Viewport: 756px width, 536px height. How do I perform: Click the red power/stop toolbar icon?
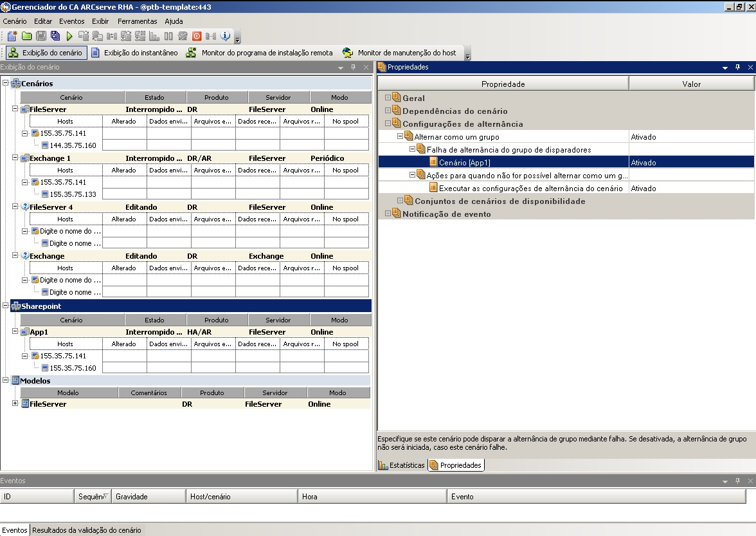click(x=197, y=37)
